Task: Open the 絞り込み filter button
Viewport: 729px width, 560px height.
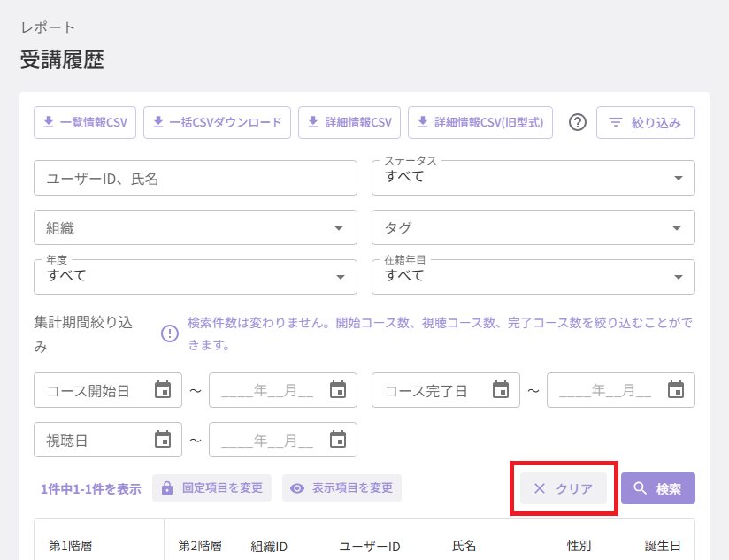Action: click(646, 123)
